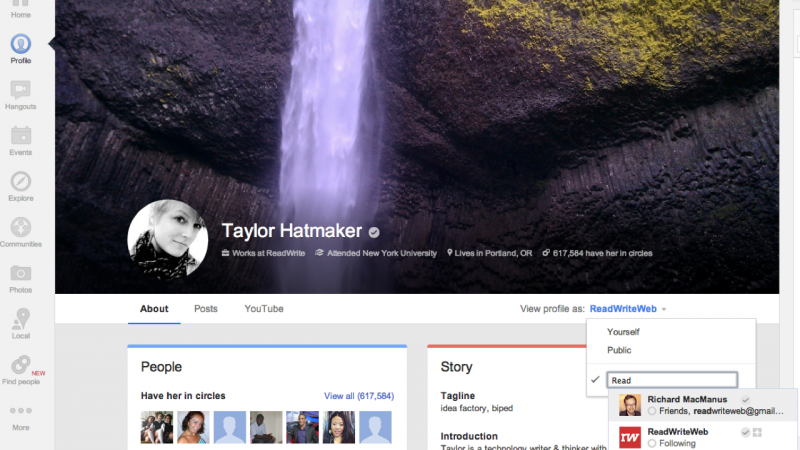The width and height of the screenshot is (800, 450).
Task: Click the search field containing "Read"
Action: (x=672, y=380)
